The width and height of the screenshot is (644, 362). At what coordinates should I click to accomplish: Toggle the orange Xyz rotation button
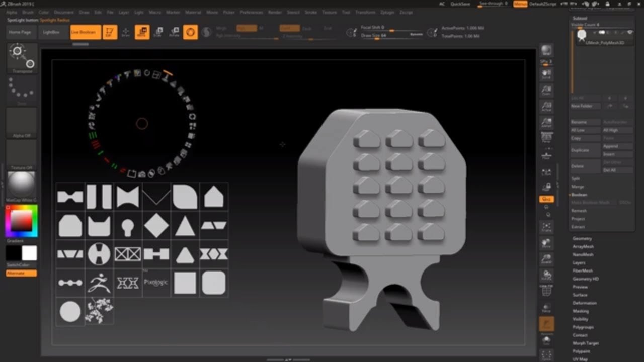pyautogui.click(x=546, y=200)
